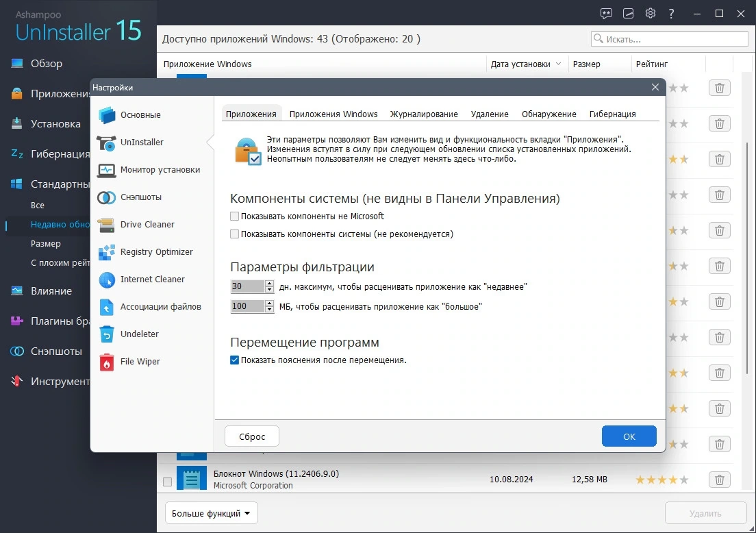Screen dimensions: 756x533
Task: Switch to the Обнаружение tab
Action: click(x=549, y=114)
